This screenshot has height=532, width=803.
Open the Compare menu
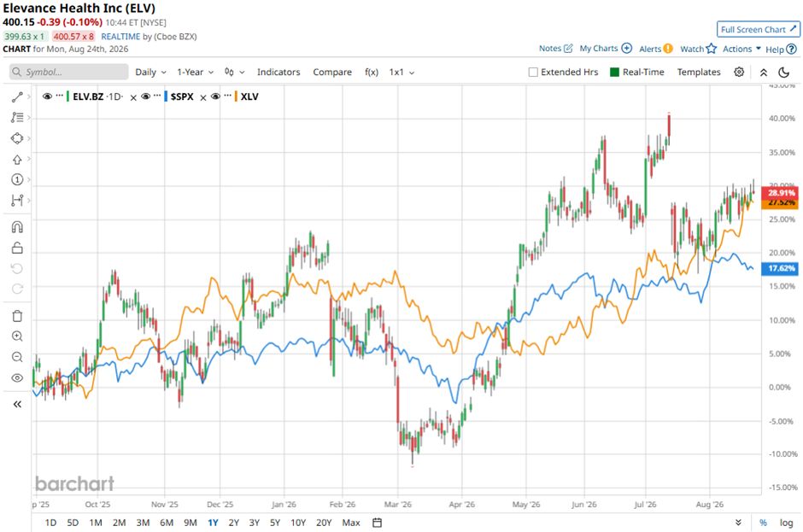[x=332, y=73]
